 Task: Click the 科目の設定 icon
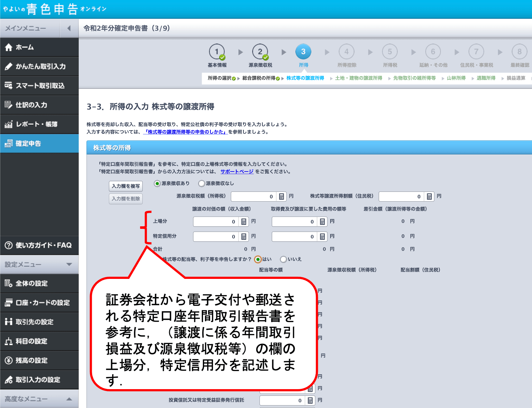tap(8, 341)
